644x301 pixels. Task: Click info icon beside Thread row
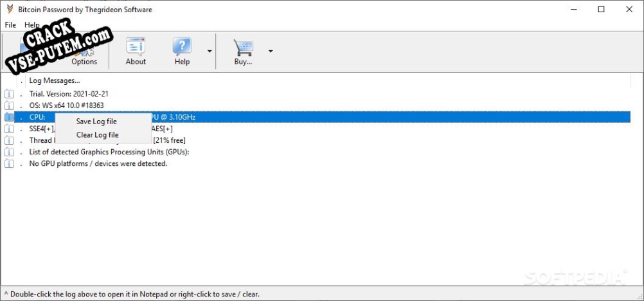[9, 140]
